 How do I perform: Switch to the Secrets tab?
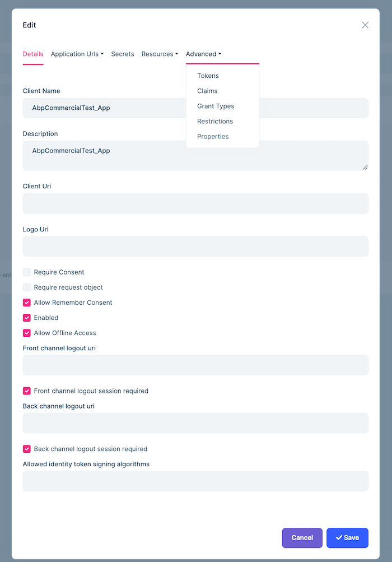coord(122,54)
